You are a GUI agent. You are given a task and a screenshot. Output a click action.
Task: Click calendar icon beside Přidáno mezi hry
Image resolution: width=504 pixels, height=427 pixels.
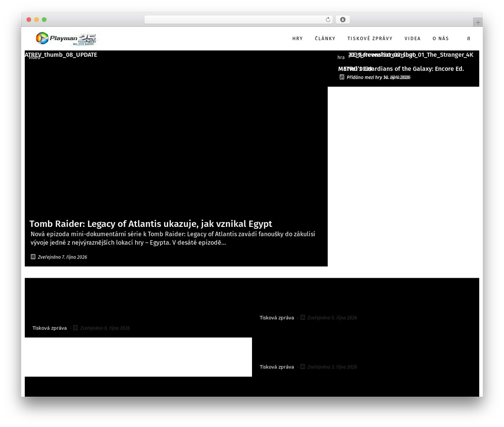[342, 77]
